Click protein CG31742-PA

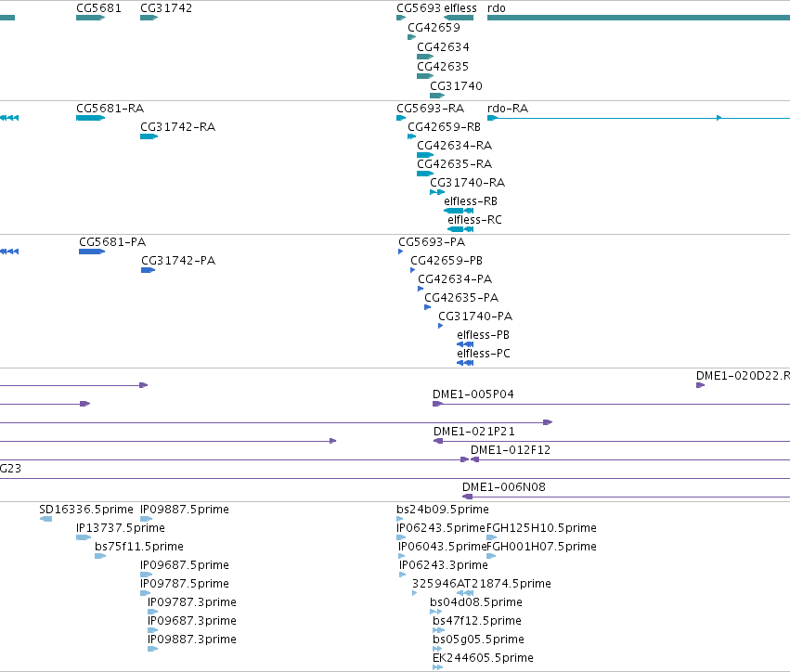pos(178,261)
